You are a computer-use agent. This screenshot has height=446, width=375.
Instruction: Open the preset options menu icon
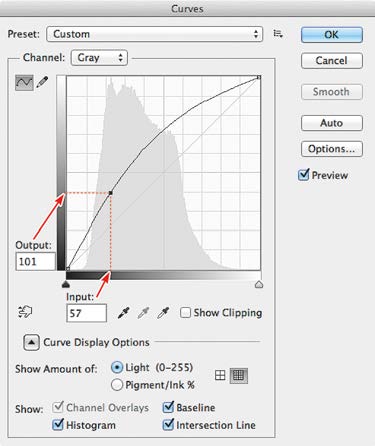[278, 34]
